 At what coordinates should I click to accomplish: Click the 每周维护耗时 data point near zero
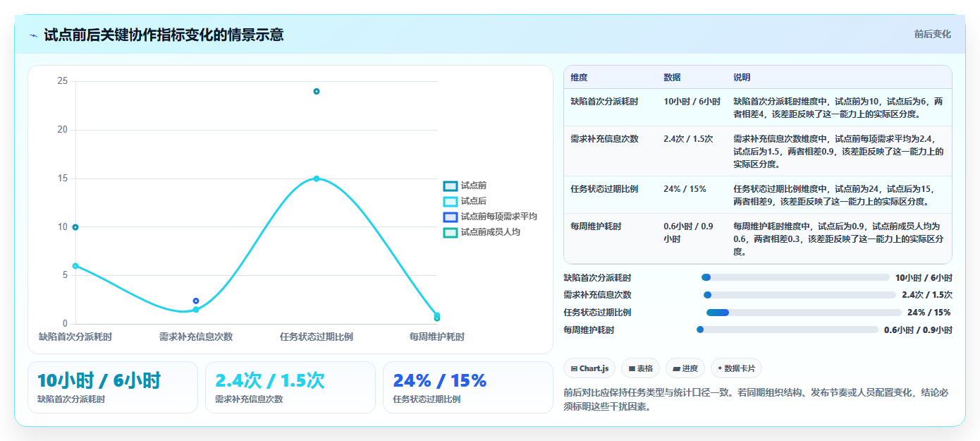pyautogui.click(x=437, y=317)
